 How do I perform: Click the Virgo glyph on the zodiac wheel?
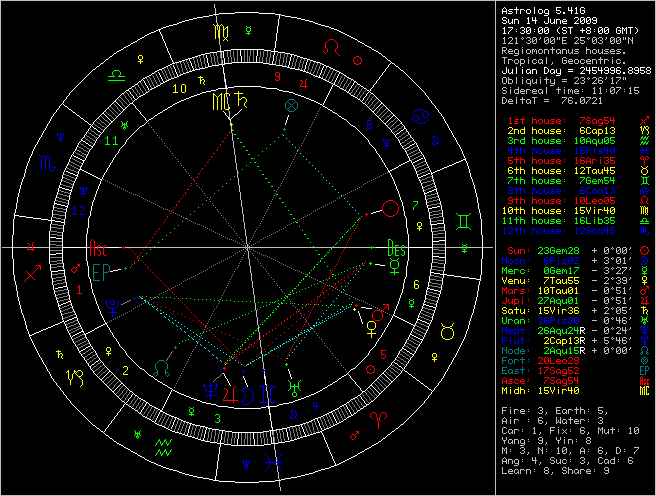pyautogui.click(x=219, y=31)
